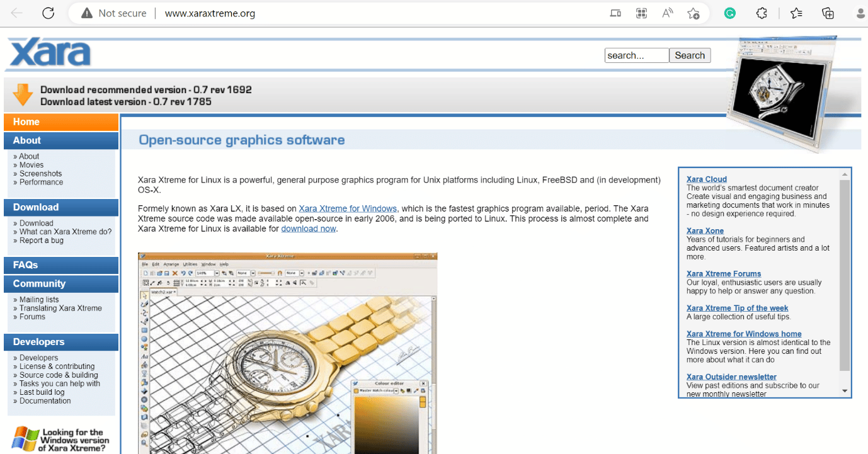868x454 pixels.
Task: Click the browser back arrow
Action: coord(17,13)
